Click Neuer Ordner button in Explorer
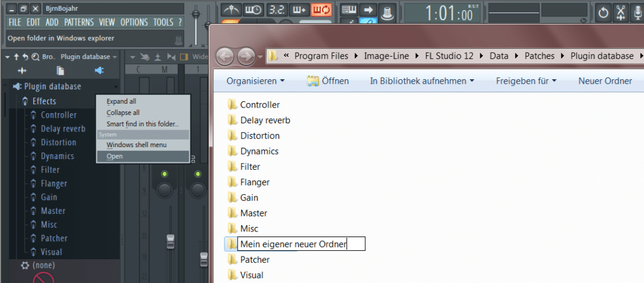 (x=605, y=81)
